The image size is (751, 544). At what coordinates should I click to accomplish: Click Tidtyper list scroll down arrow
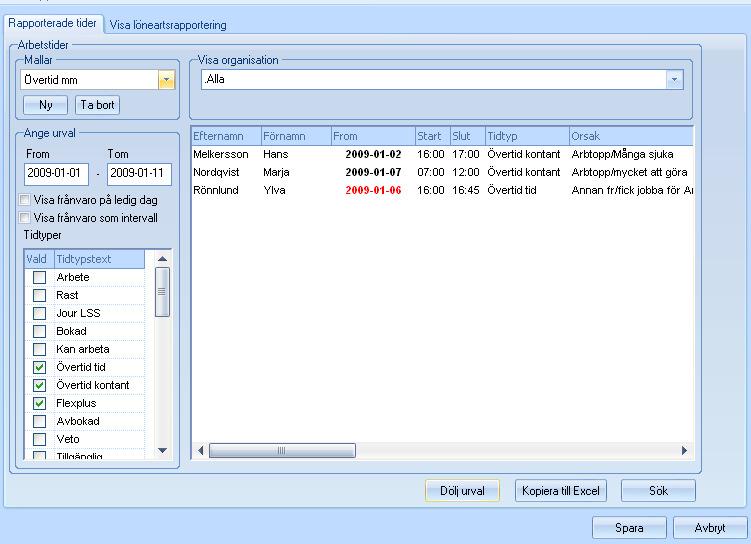pos(162,450)
